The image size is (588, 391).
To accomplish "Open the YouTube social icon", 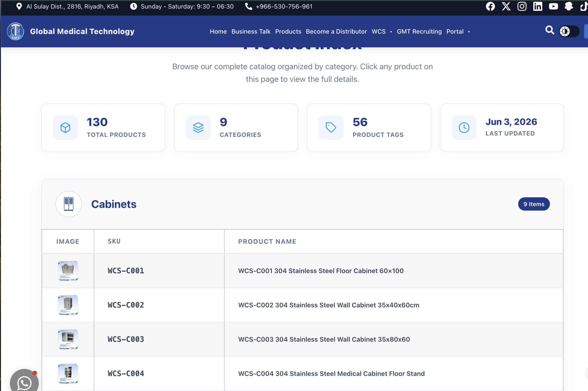I will coord(553,6).
